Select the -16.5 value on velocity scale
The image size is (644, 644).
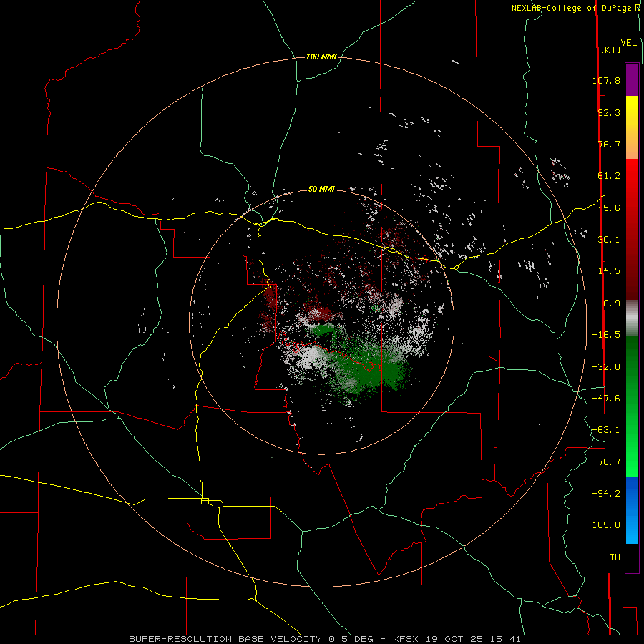tap(606, 335)
